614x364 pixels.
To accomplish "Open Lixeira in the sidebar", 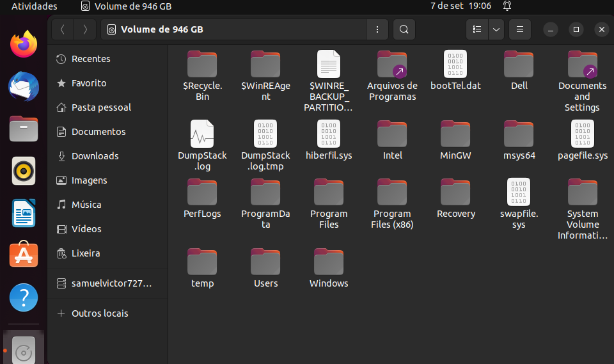I will (107, 253).
